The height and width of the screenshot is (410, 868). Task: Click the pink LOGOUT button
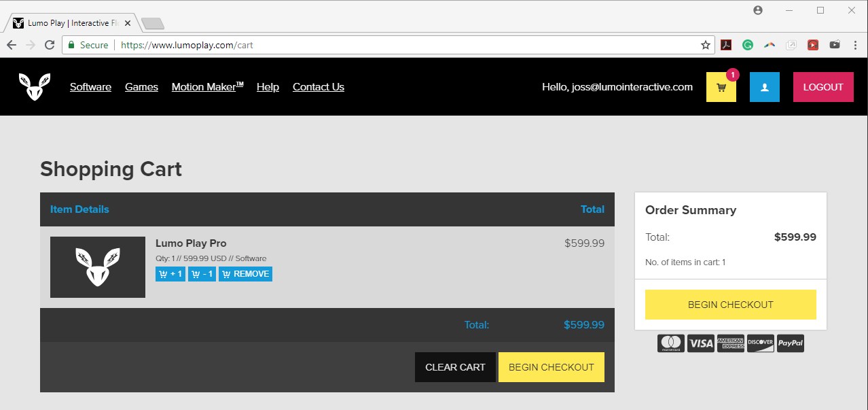pos(823,87)
